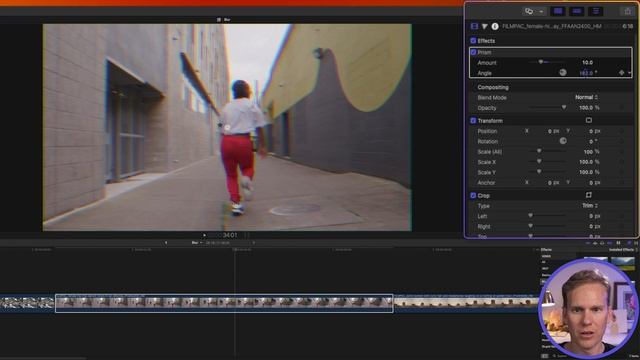Toggle the inspector panel button in toolbar
The width and height of the screenshot is (640, 360).
(596, 11)
